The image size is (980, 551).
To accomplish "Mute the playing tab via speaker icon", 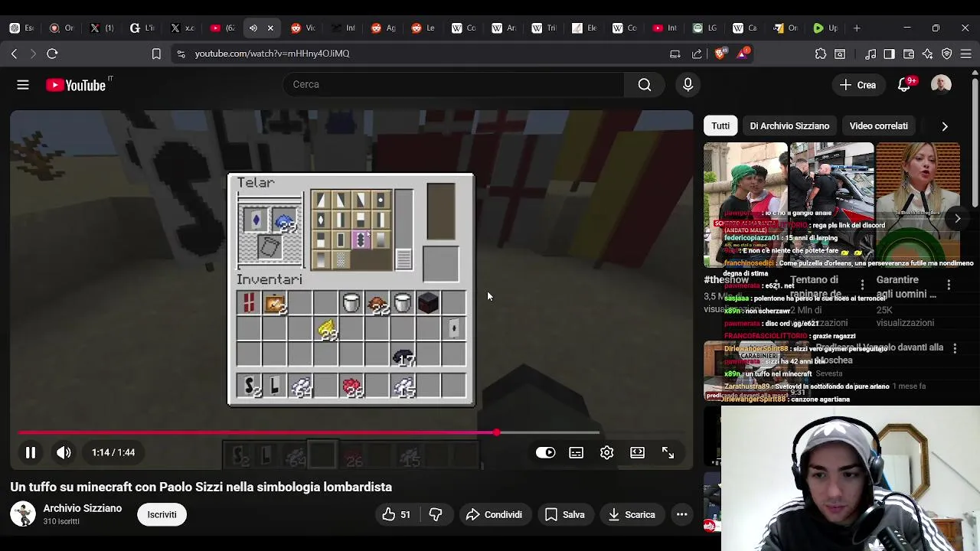I will click(x=253, y=28).
